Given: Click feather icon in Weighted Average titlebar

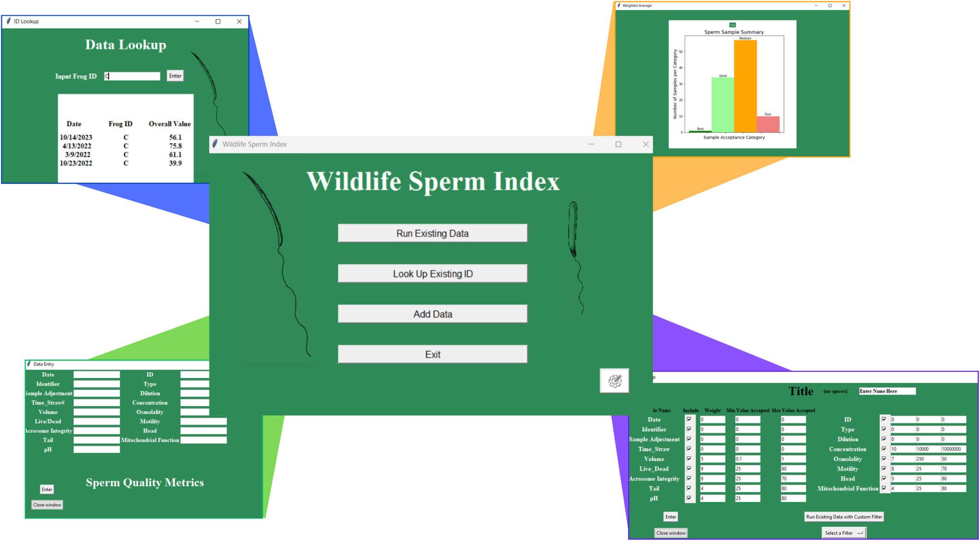Looking at the screenshot, I should tap(619, 6).
